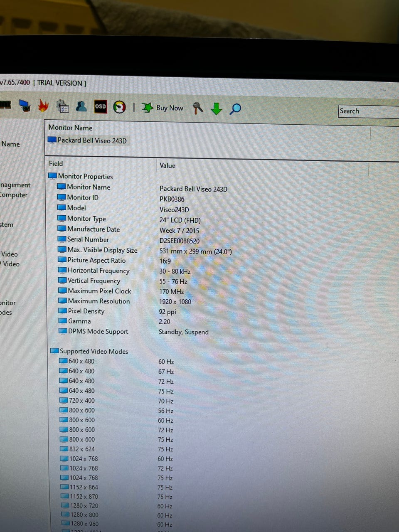This screenshot has height=532, width=399.
Task: Click the icon next to Manufacture Date
Action: point(62,229)
